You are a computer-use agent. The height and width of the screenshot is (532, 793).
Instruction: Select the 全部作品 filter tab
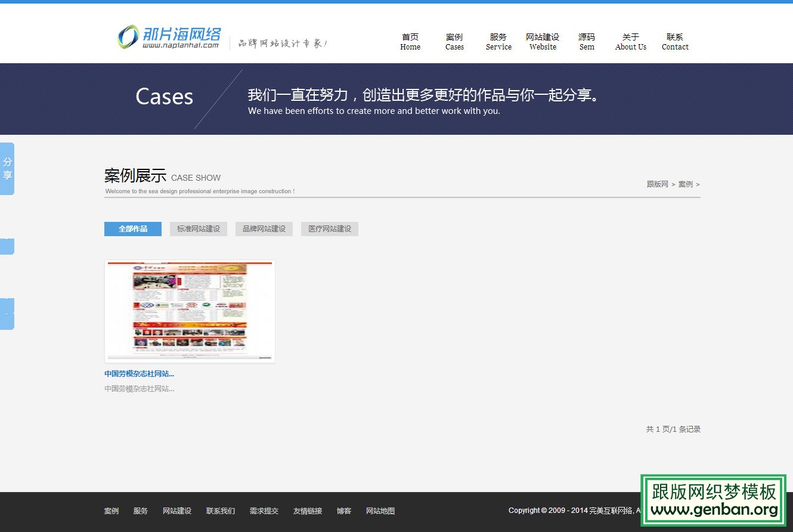132,228
